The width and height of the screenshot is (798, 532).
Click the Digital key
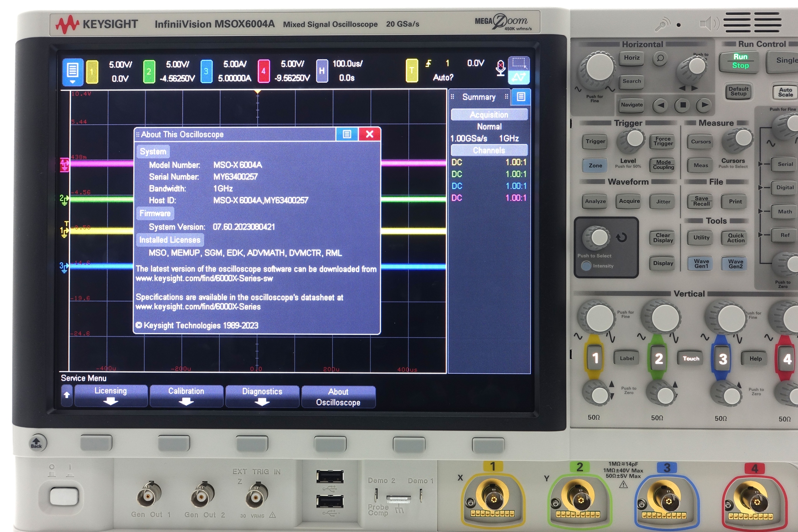tap(785, 188)
